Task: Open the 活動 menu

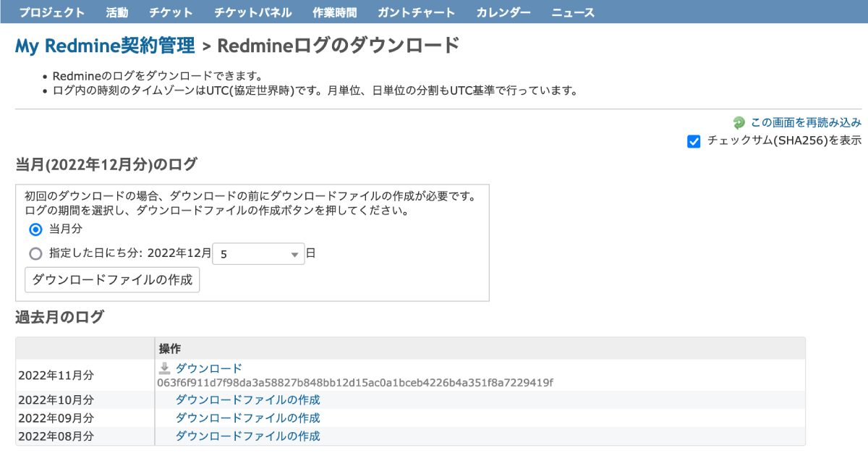Action: pos(117,12)
